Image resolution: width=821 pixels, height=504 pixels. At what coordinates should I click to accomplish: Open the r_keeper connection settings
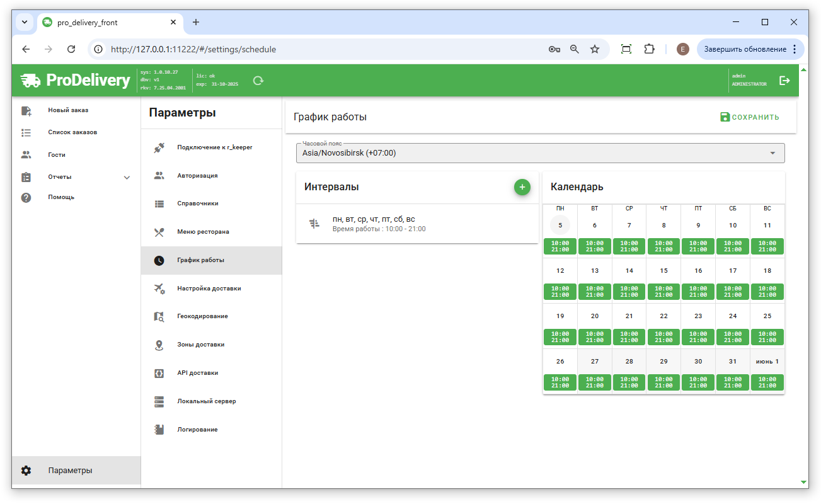[214, 147]
